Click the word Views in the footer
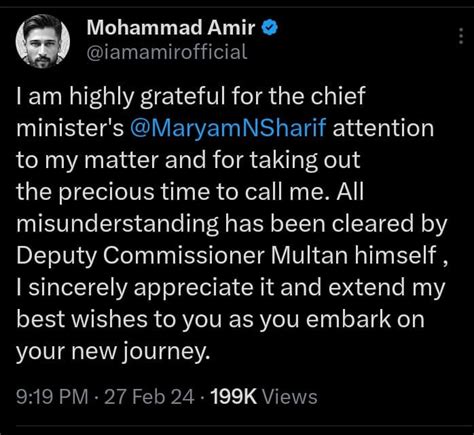Image resolution: width=474 pixels, height=435 pixels. click(290, 397)
